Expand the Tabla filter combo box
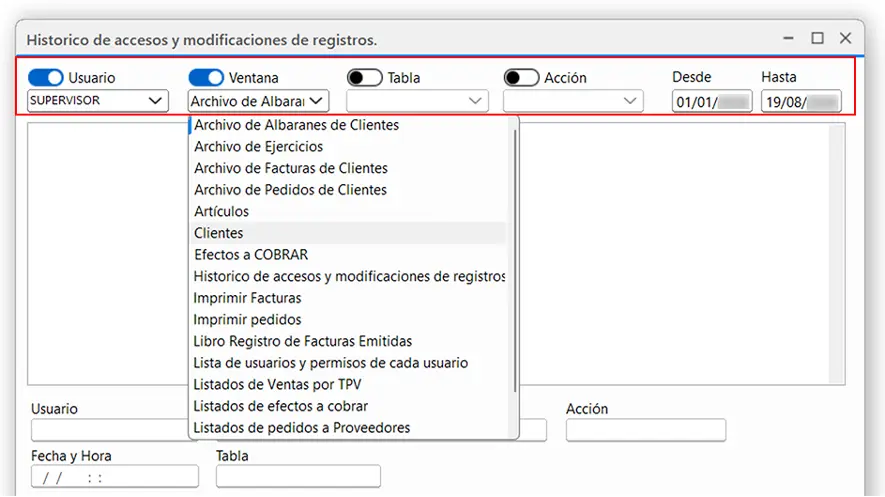 (x=417, y=101)
